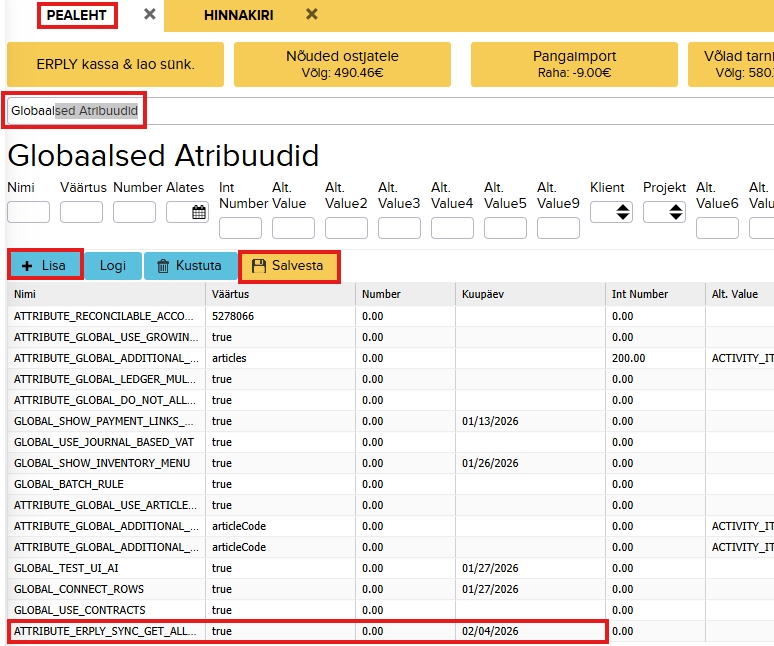Open the Klient dropdown selector
This screenshot has width=774, height=646.
coord(611,212)
